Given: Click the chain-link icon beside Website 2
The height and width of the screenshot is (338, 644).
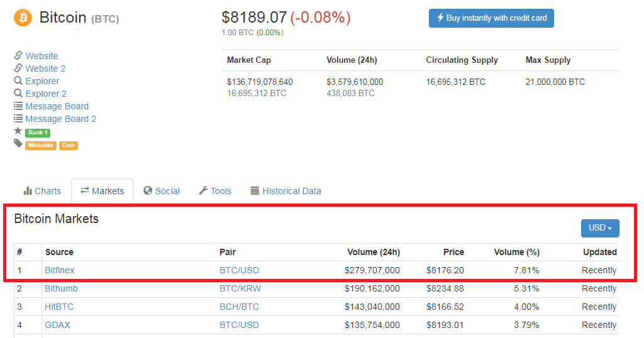Looking at the screenshot, I should coord(18,68).
